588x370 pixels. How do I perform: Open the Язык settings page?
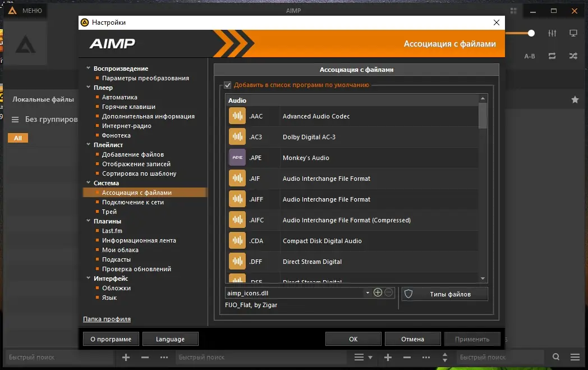109,298
